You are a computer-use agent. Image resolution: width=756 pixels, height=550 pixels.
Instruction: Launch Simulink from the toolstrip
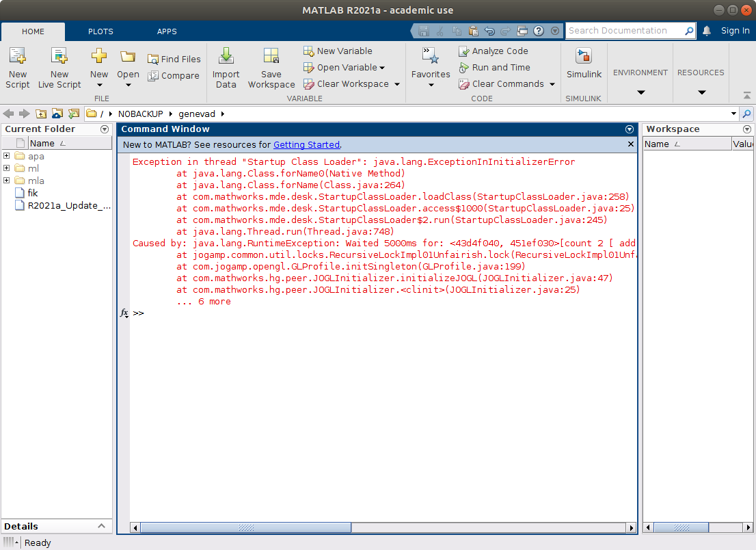[584, 57]
